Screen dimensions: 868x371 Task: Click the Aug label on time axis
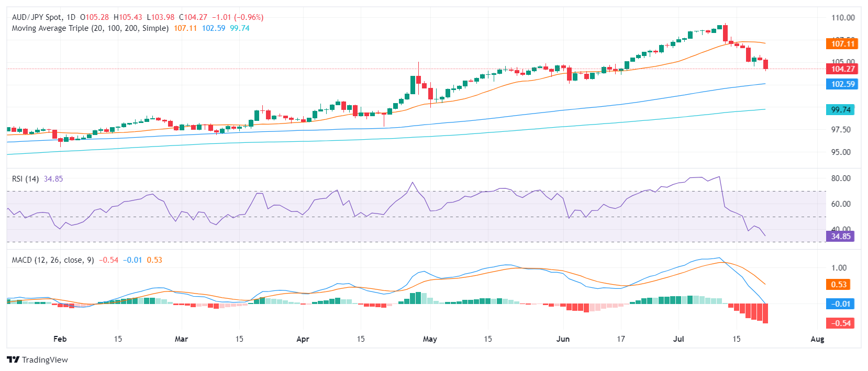(817, 339)
